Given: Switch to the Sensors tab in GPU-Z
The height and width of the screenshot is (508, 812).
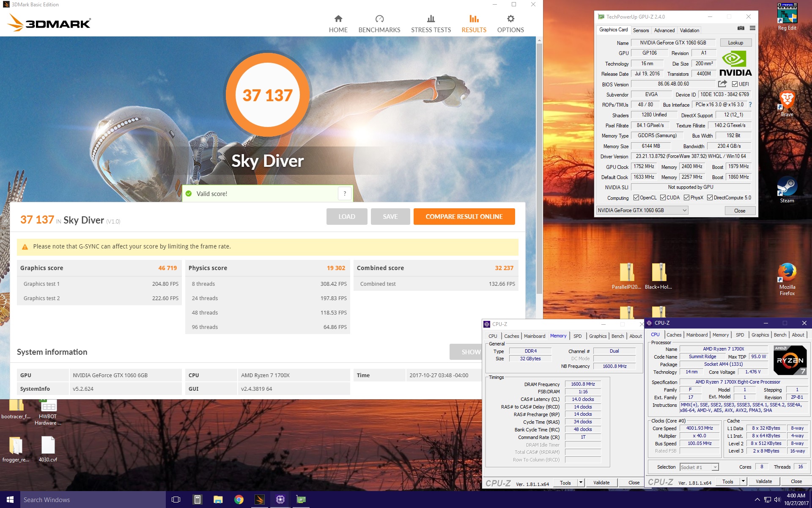Looking at the screenshot, I should click(x=641, y=30).
